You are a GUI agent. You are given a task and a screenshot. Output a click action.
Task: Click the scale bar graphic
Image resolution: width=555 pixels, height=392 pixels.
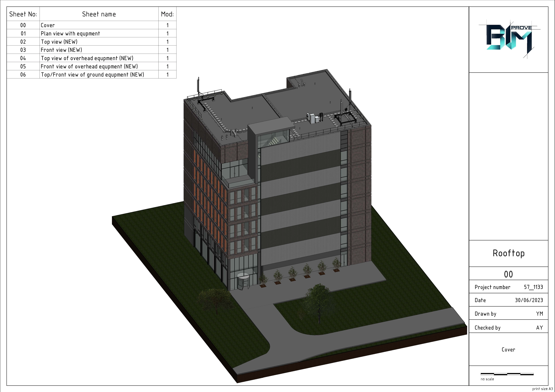507,374
